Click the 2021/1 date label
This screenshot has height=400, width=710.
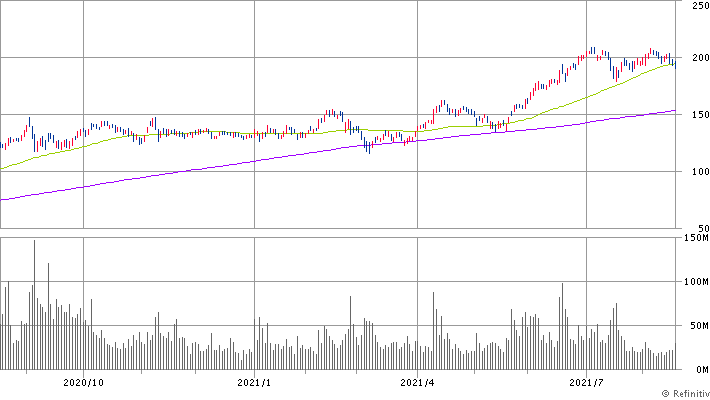click(254, 383)
